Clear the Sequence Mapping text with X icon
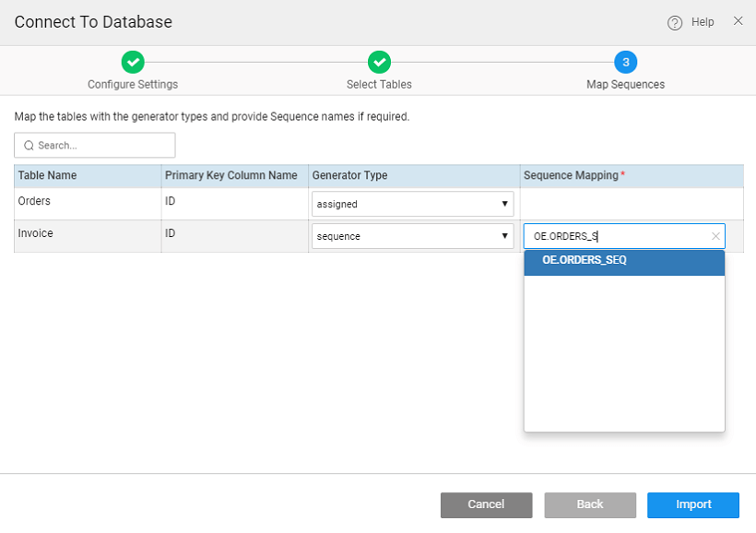The image size is (756, 533). (x=715, y=236)
